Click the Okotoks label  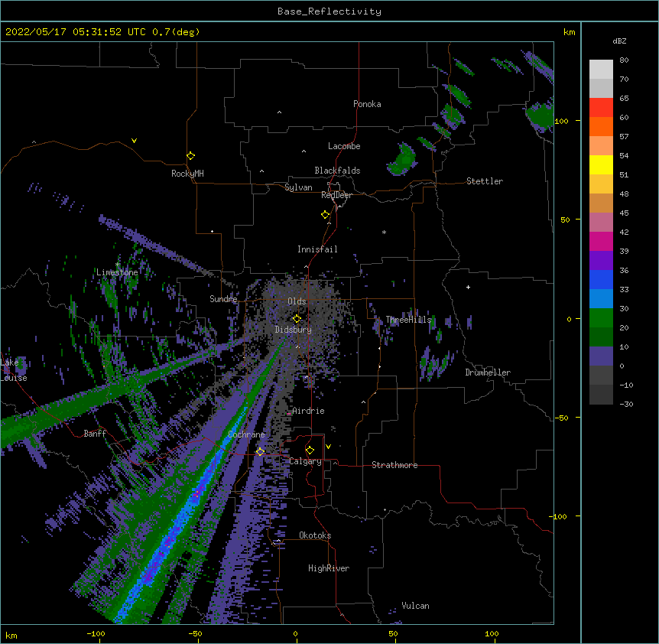click(315, 535)
